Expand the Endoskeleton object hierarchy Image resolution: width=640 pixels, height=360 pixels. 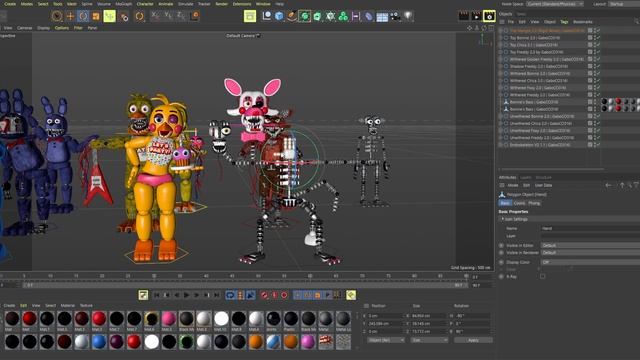pyautogui.click(x=501, y=145)
